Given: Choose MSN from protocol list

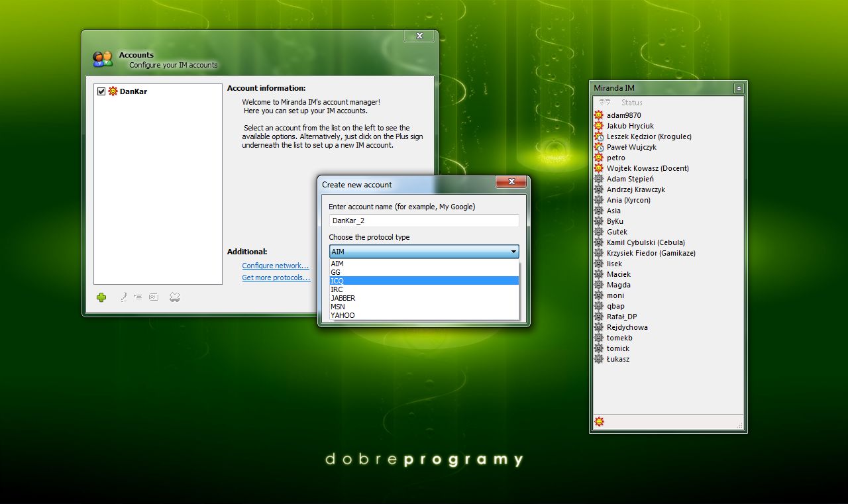Looking at the screenshot, I should click(x=424, y=307).
